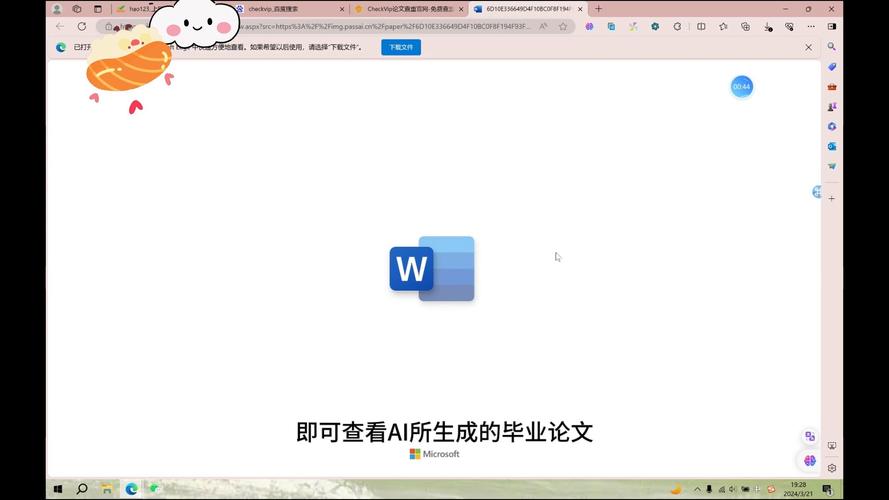The height and width of the screenshot is (500, 889).
Task: Open sidebar Outlook icon
Action: [x=832, y=146]
